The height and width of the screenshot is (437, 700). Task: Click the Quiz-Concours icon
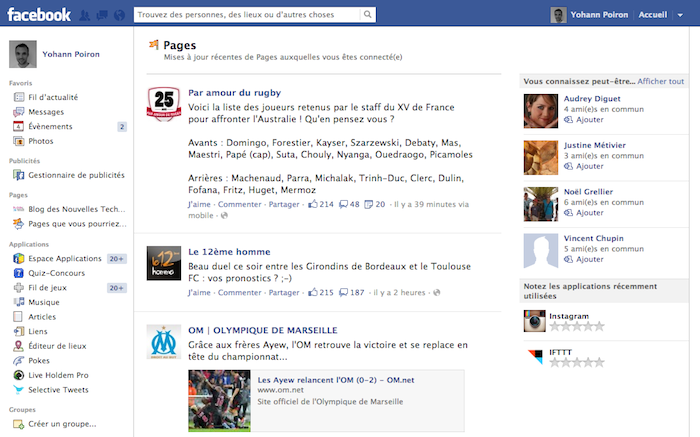19,273
